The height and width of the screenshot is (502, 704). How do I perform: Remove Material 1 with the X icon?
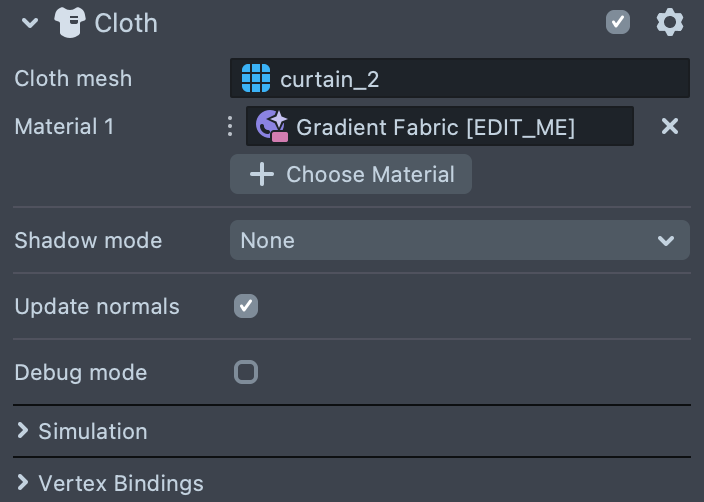(x=670, y=126)
